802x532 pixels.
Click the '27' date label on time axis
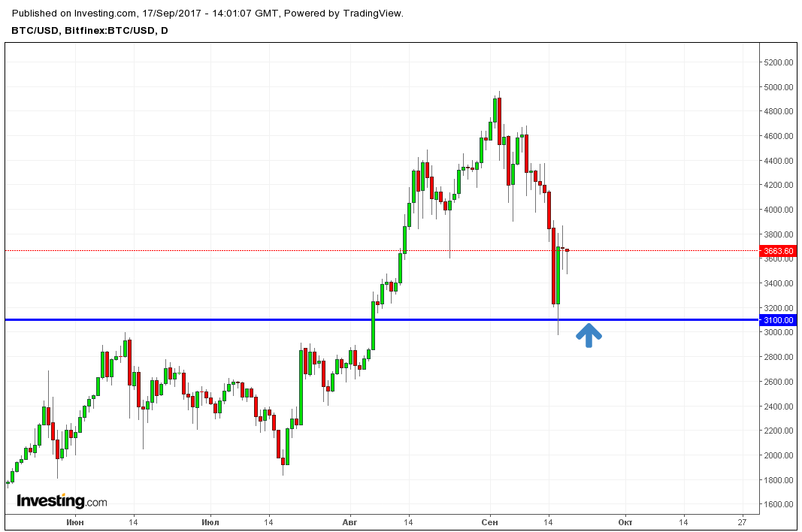pos(742,522)
